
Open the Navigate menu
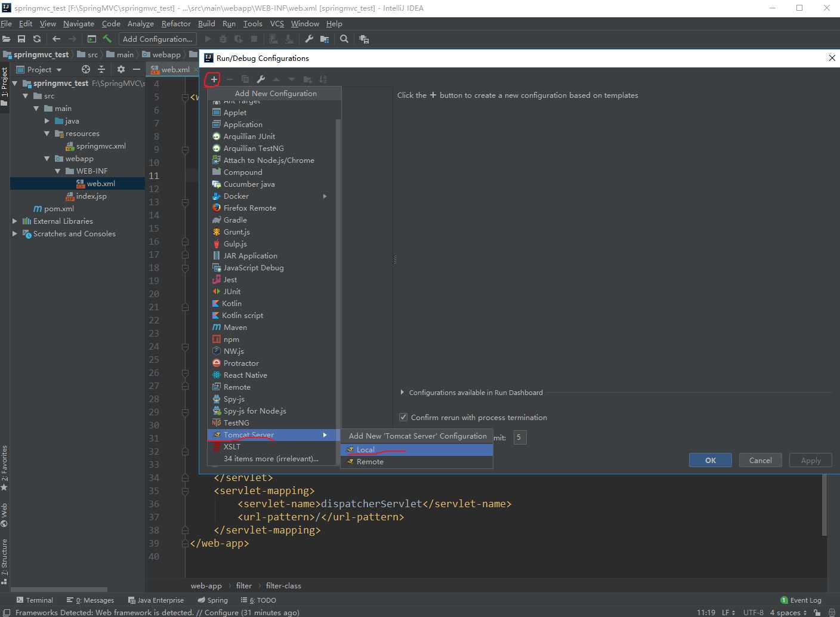point(79,24)
